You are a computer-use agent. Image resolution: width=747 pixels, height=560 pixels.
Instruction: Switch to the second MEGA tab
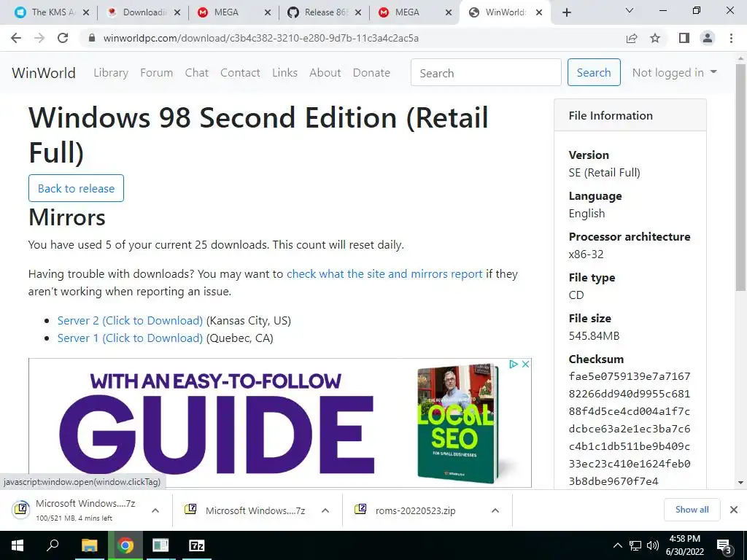(414, 12)
